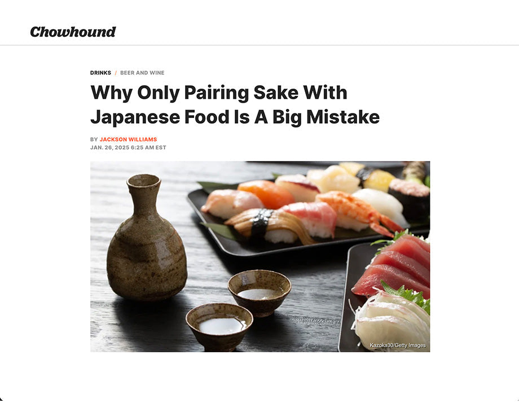This screenshot has height=420, width=519.
Task: Click the front sake cup in photo
Action: (x=219, y=326)
